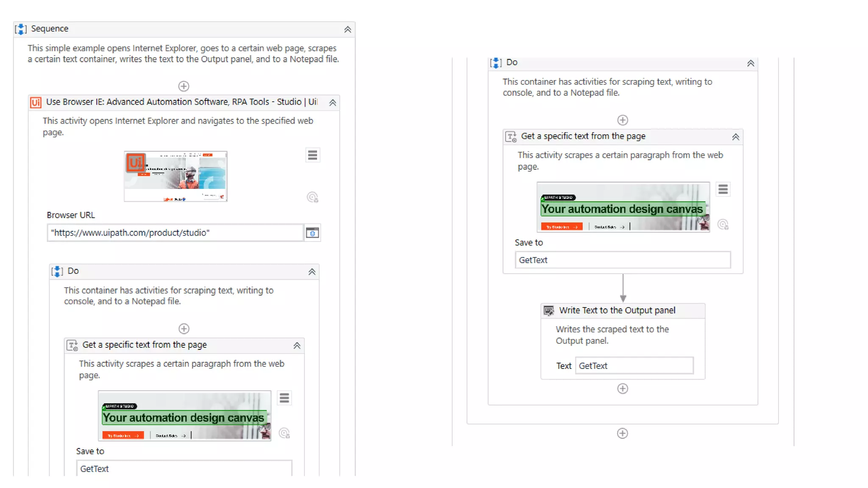Open options menu of left Get Text screenshot

pos(284,398)
